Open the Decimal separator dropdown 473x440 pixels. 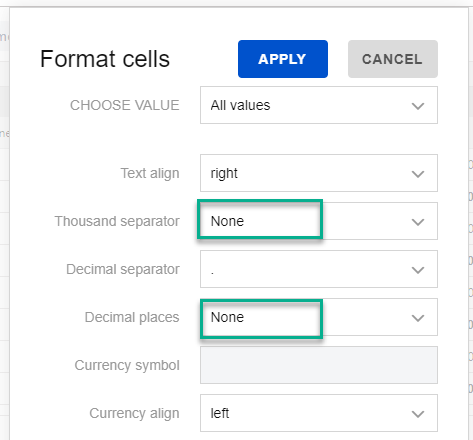click(x=319, y=269)
